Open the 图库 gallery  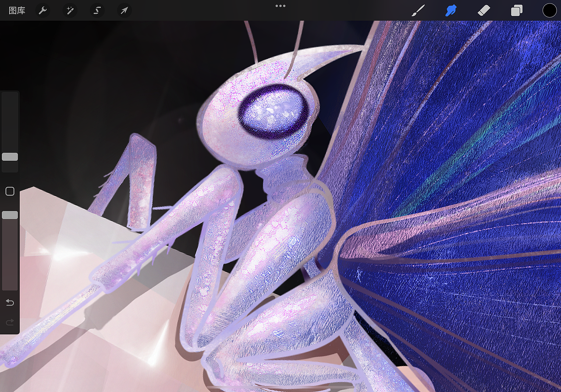[17, 11]
